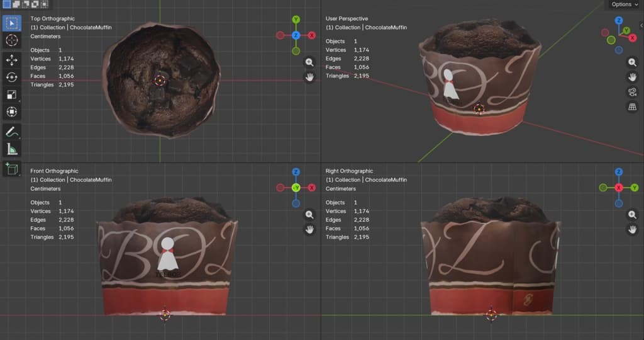Pick the Rotate tool
The height and width of the screenshot is (340, 644).
(11, 77)
